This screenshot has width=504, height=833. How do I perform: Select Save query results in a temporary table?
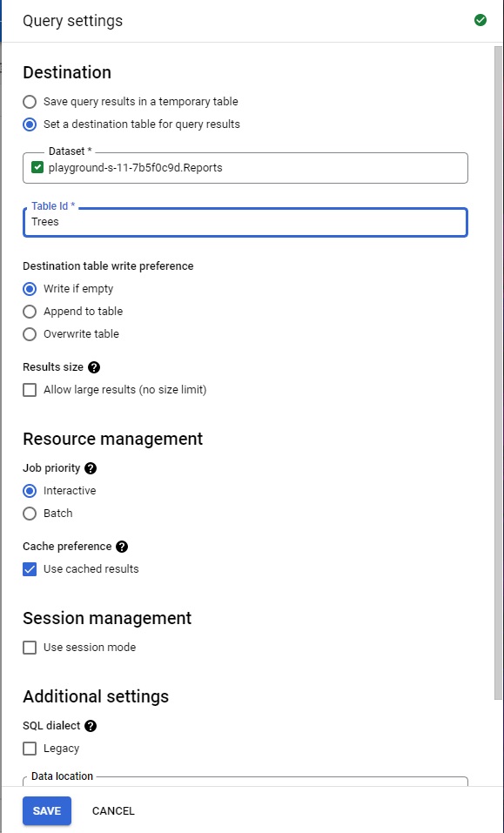30,102
